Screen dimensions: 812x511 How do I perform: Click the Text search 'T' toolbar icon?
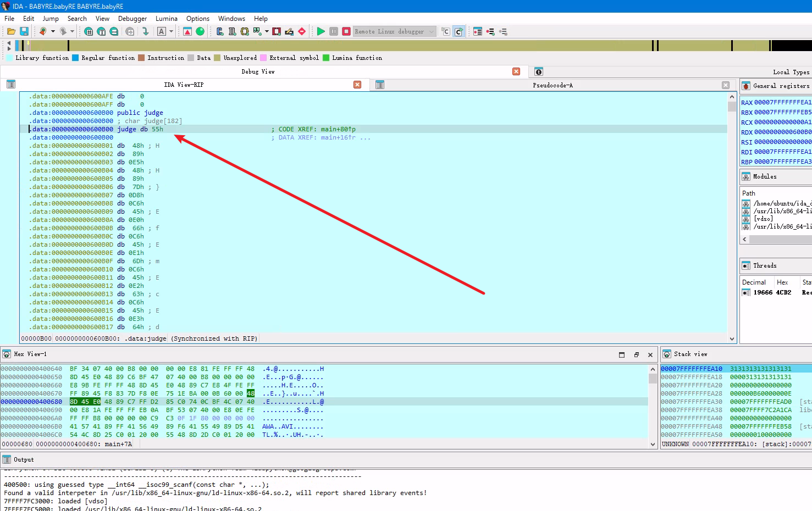click(x=101, y=31)
